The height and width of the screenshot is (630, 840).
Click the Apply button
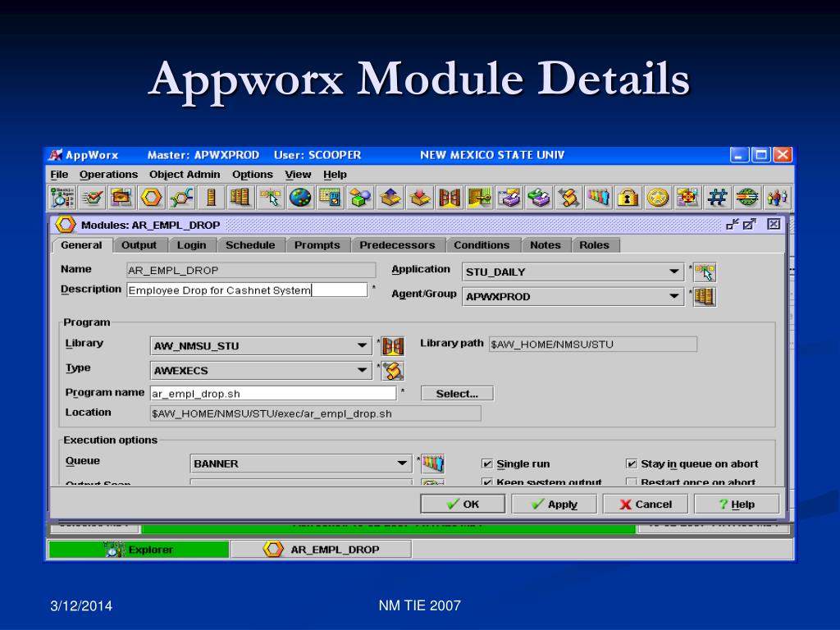point(554,504)
